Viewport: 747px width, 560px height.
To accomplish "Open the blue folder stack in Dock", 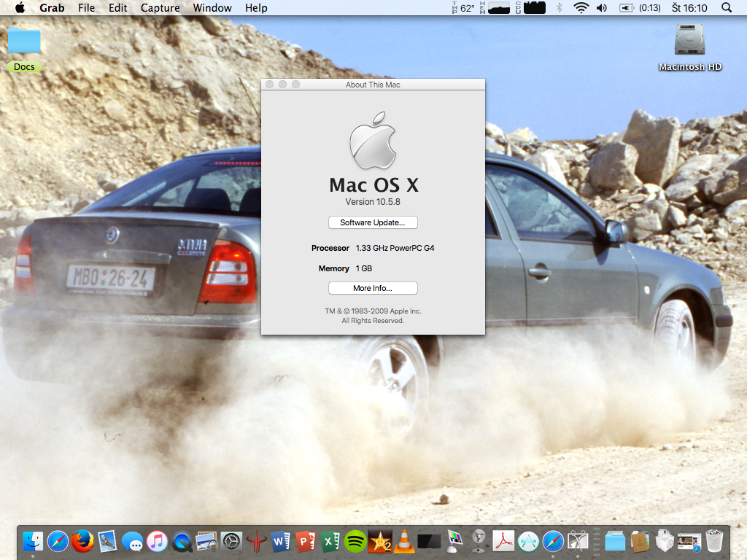I will (x=615, y=542).
